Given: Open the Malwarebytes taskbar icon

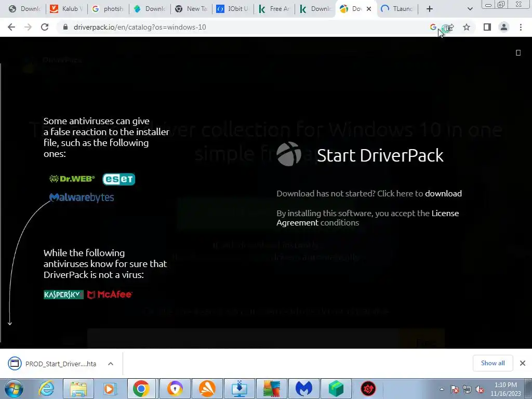Looking at the screenshot, I should (x=303, y=389).
